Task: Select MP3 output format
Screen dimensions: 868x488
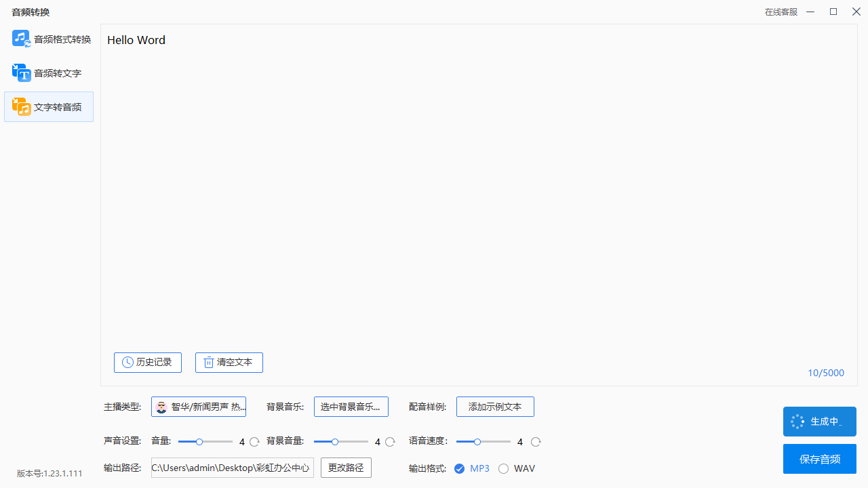Action: pyautogui.click(x=460, y=468)
